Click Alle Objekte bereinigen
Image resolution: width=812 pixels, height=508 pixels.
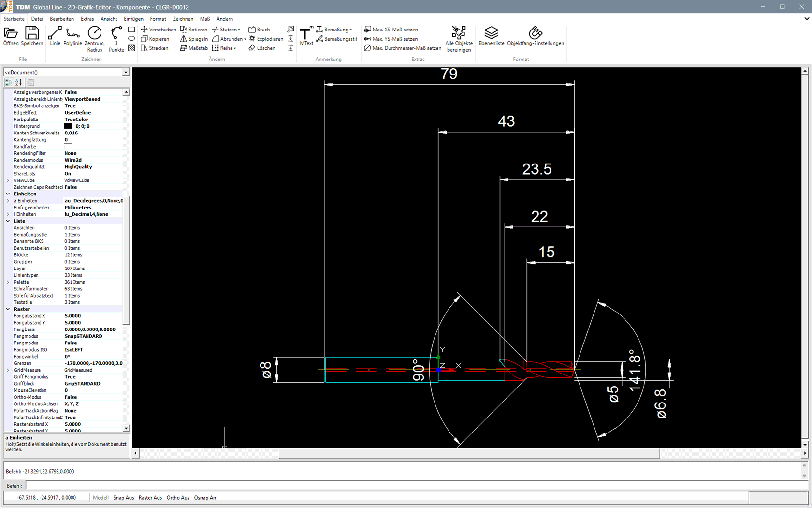click(x=459, y=39)
